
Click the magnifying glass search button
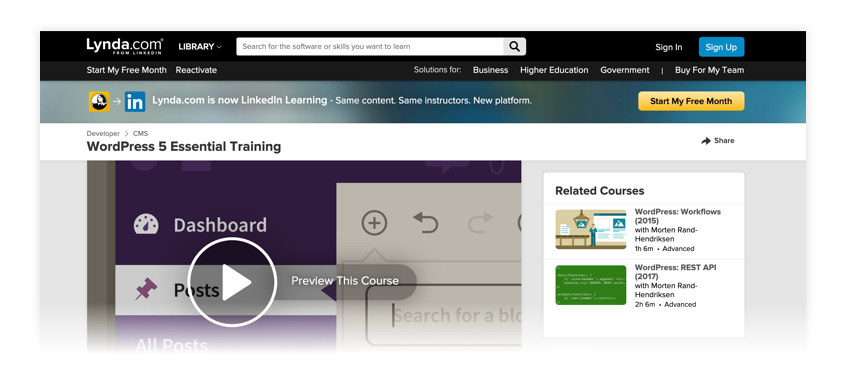click(x=515, y=46)
